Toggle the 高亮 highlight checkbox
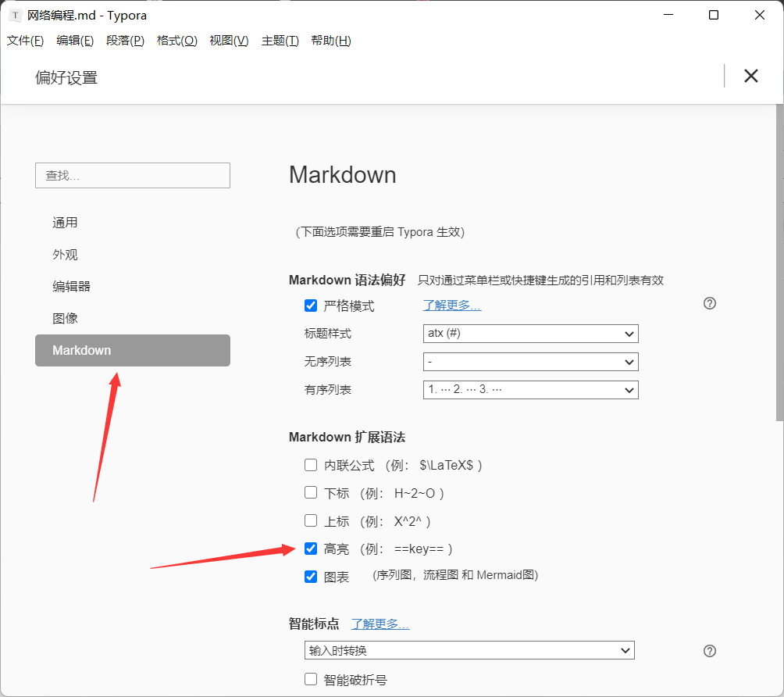Viewport: 784px width, 697px height. 311,549
